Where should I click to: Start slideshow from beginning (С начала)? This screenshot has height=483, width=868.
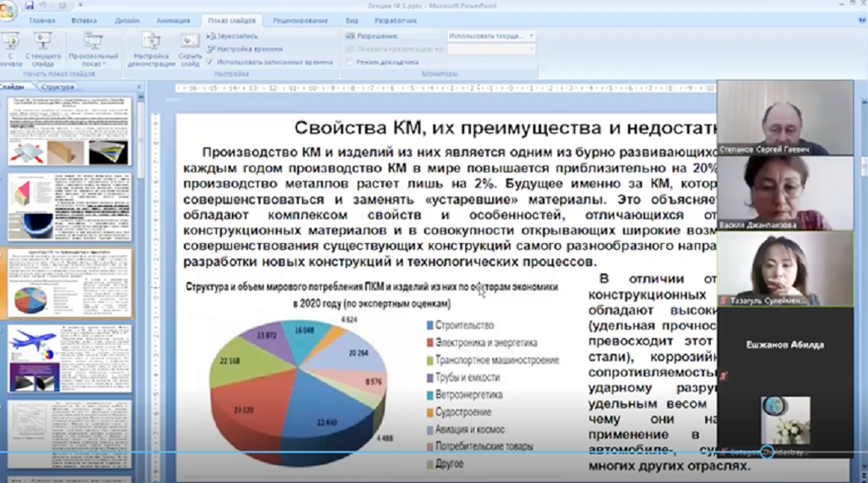10,47
